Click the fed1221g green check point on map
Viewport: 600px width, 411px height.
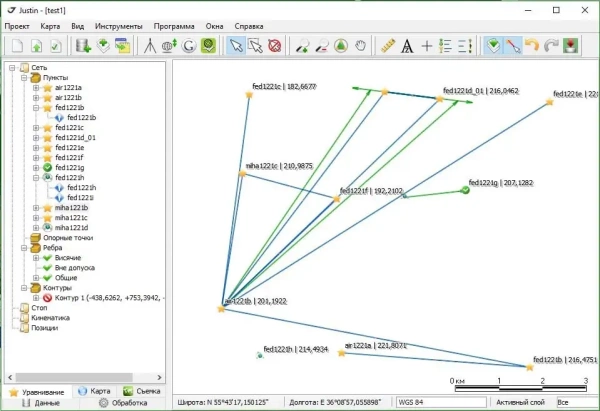point(465,190)
